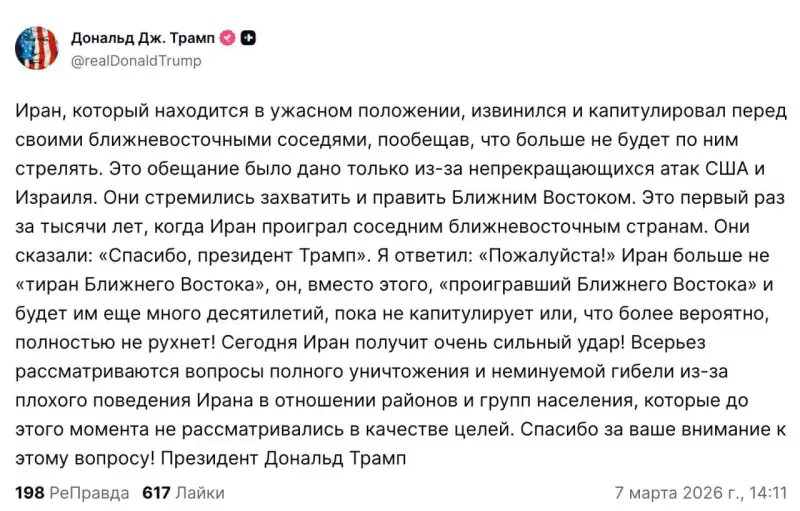Open the @realDonaldTrump handle link
This screenshot has width=800, height=511.
point(136,60)
